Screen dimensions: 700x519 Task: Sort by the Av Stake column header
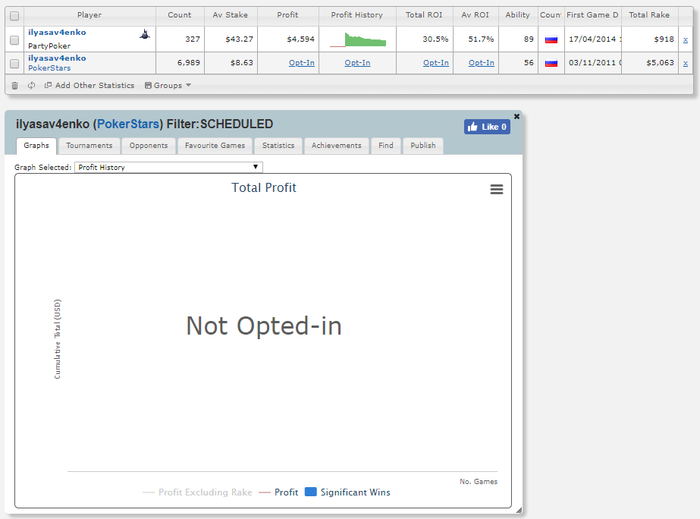point(230,15)
